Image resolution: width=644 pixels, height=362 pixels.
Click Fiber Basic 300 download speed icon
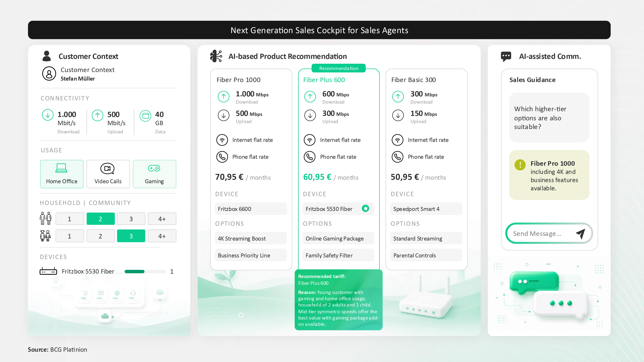[398, 96]
